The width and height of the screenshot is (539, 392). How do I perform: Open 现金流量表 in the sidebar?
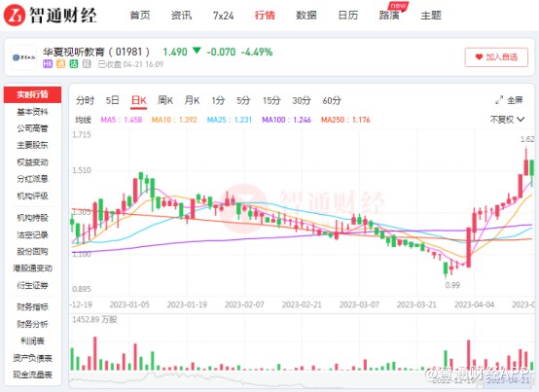point(33,374)
